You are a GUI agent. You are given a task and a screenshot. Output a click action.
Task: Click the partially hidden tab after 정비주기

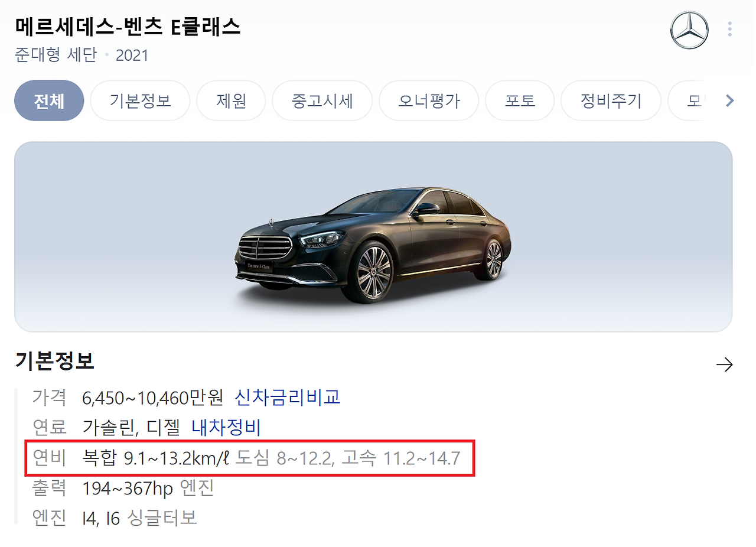(x=687, y=101)
